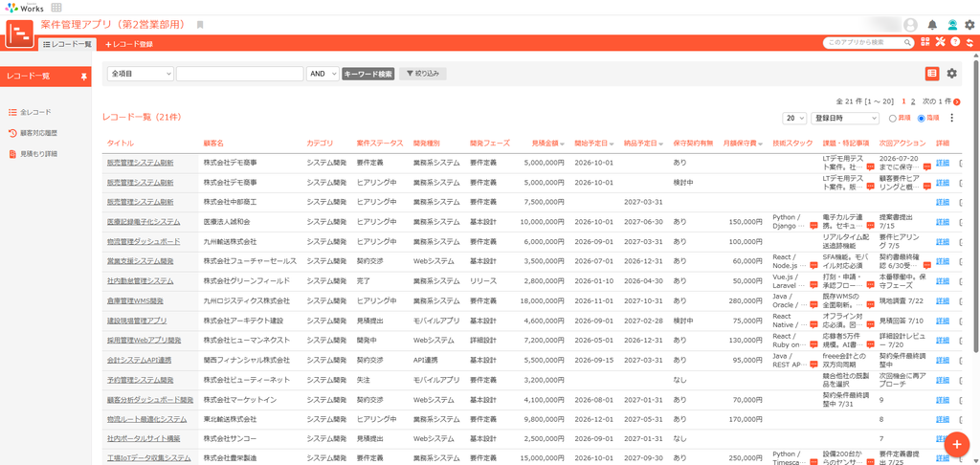
Task: Switch to the orange list view icon
Action: coord(932,73)
